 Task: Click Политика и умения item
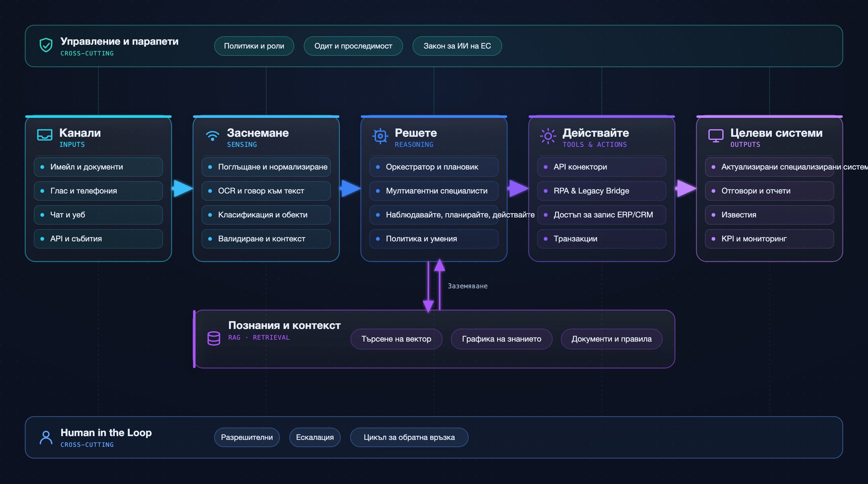[x=434, y=239]
